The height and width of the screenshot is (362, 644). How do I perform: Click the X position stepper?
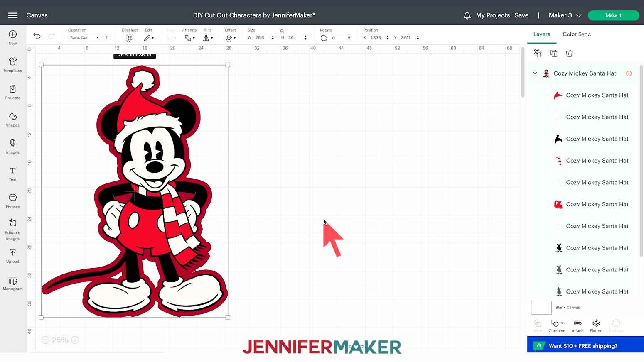[388, 37]
